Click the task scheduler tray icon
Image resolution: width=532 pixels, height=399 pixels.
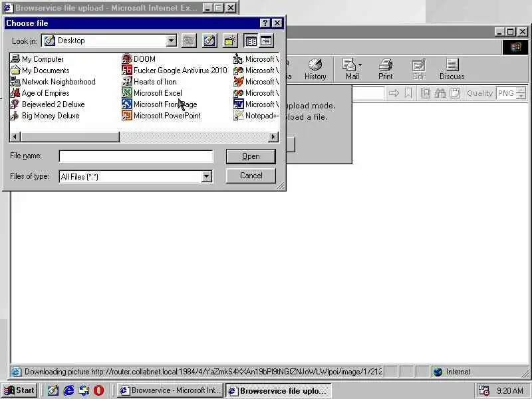click(x=483, y=390)
